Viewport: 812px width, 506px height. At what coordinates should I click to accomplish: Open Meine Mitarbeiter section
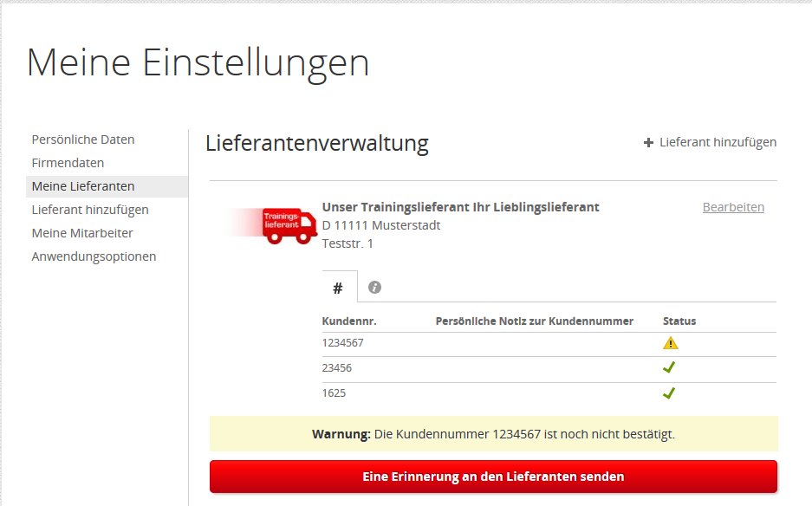(x=82, y=233)
